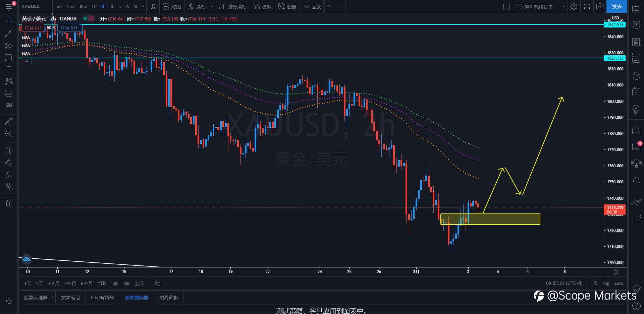
Task: Toggle stay in drawing mode
Action: click(9, 163)
